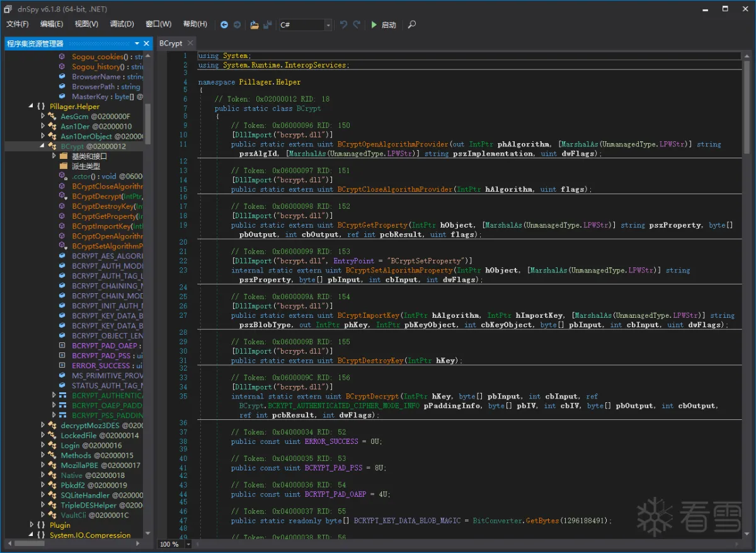Image resolution: width=756 pixels, height=553 pixels.
Task: Click the save all toolbar icon
Action: pyautogui.click(x=268, y=25)
